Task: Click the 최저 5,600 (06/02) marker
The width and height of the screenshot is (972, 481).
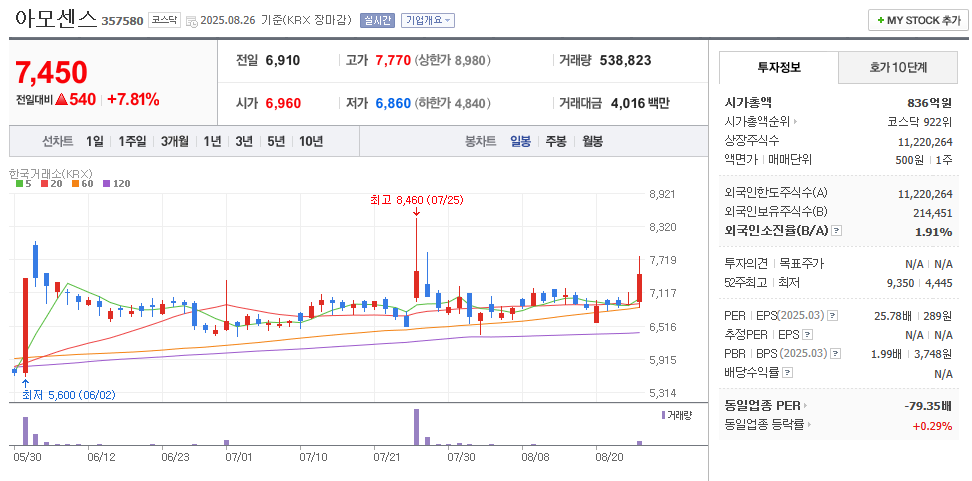Action: click(x=68, y=395)
